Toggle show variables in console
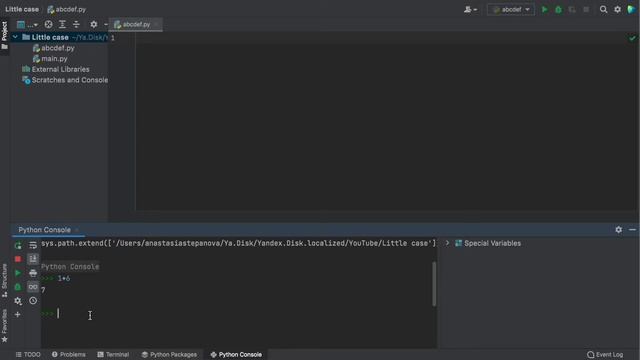Image resolution: width=640 pixels, height=360 pixels. click(x=33, y=287)
